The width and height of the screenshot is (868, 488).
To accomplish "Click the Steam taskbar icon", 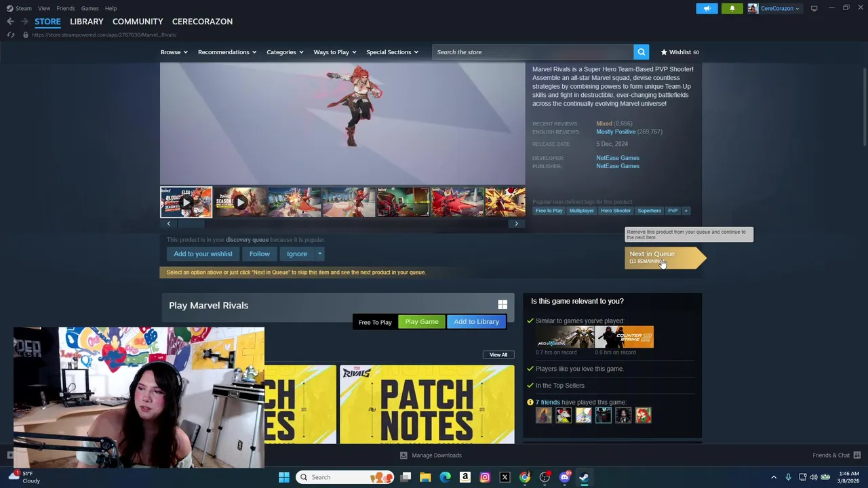I will (584, 477).
